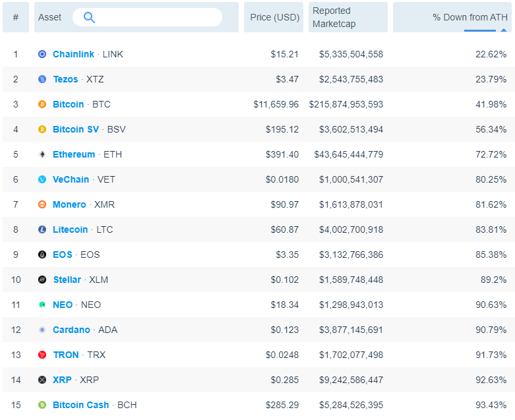515x420 pixels.
Task: Open the TRON asset link
Action: pyautogui.click(x=66, y=355)
